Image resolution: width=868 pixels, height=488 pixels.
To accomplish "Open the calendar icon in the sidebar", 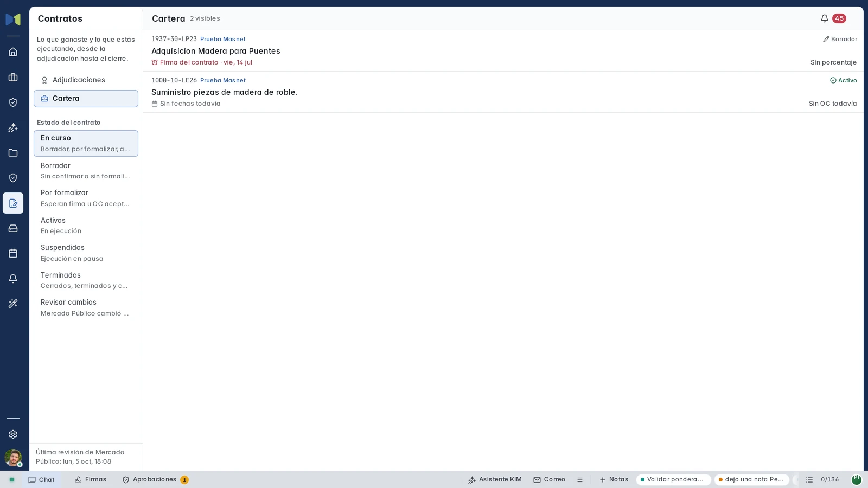I will pyautogui.click(x=13, y=253).
